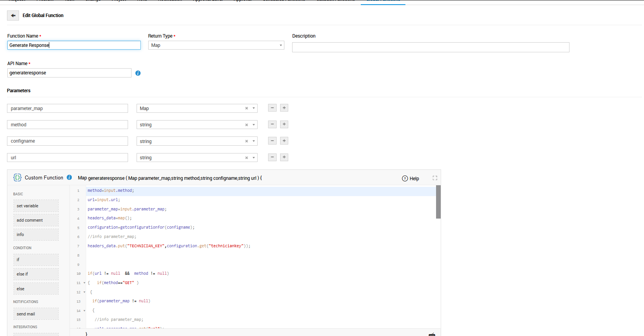This screenshot has width=644, height=336.
Task: Insert a 'send mail' notification block
Action: (36, 314)
